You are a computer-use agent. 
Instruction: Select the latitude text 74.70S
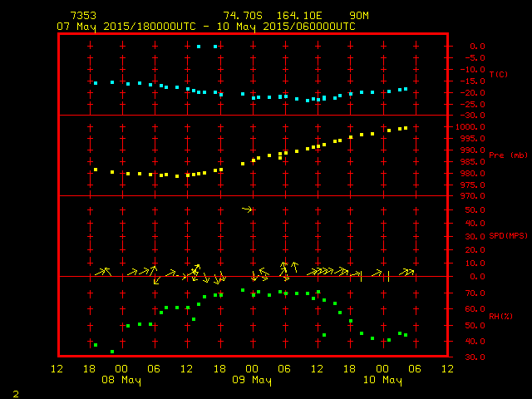coord(243,16)
